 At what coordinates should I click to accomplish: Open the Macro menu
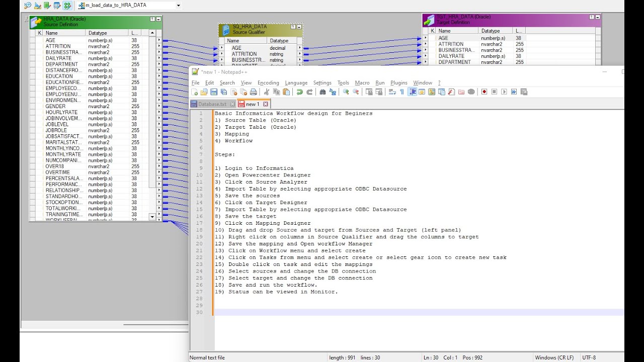(x=362, y=82)
